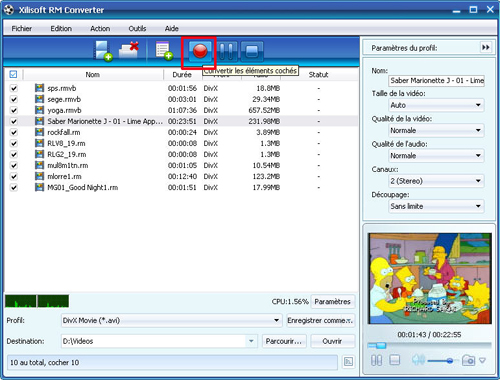500x380 pixels.
Task: Click the Paramètres button near CPU
Action: coord(332,302)
